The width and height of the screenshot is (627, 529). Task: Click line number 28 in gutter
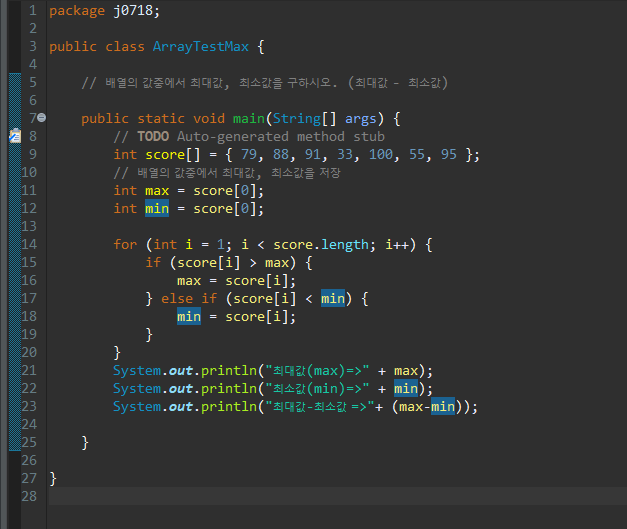point(29,496)
